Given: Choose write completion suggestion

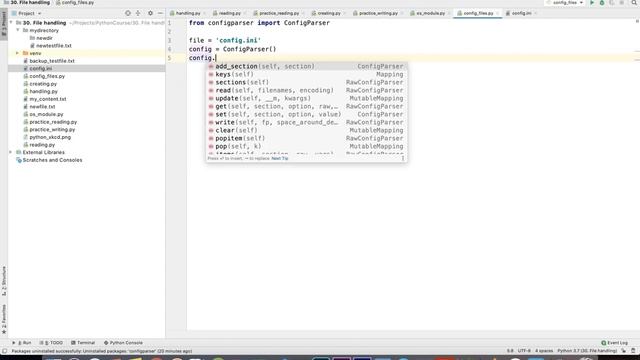Looking at the screenshot, I should click(306, 122).
